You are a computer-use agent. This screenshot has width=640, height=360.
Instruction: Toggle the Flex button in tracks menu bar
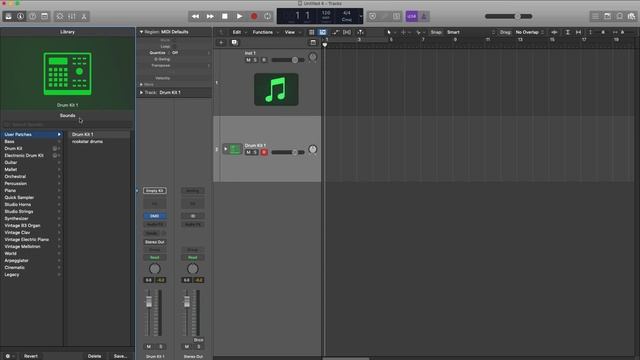click(347, 32)
